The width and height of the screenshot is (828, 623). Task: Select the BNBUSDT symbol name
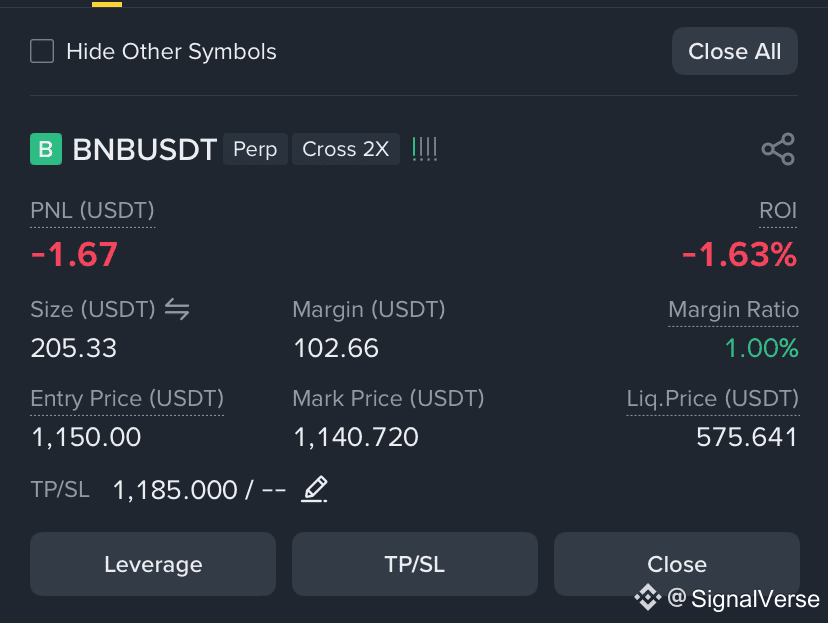coord(145,149)
